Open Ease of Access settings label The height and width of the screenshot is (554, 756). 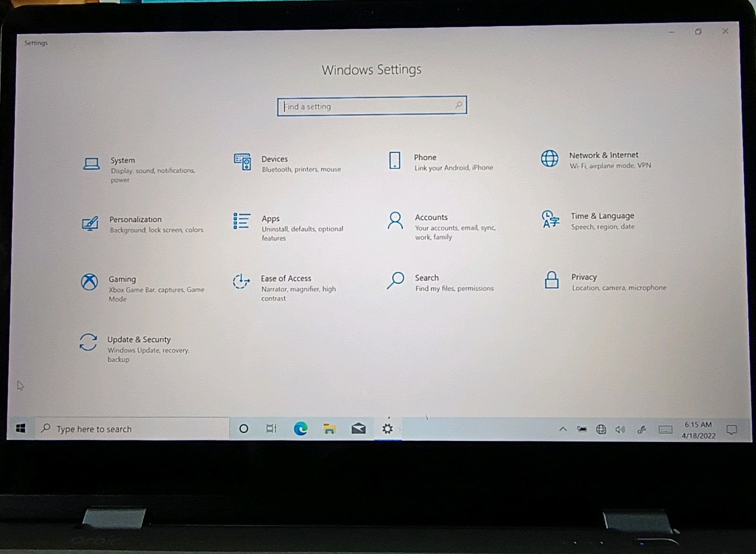coord(286,278)
